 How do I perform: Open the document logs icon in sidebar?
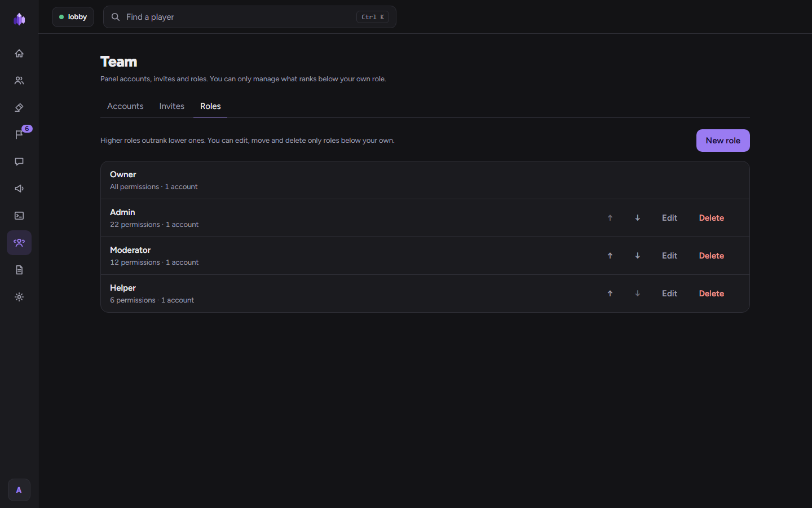coord(19,270)
